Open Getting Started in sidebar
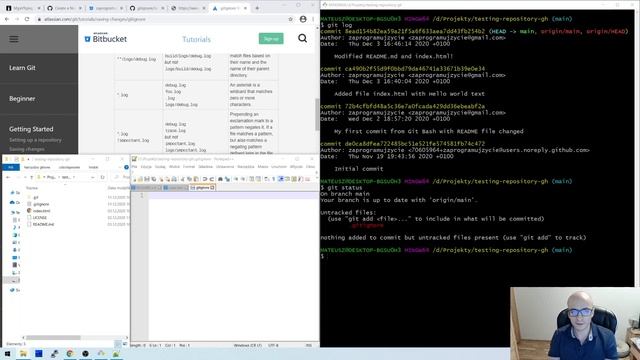Image resolution: width=640 pixels, height=360 pixels. 31,129
